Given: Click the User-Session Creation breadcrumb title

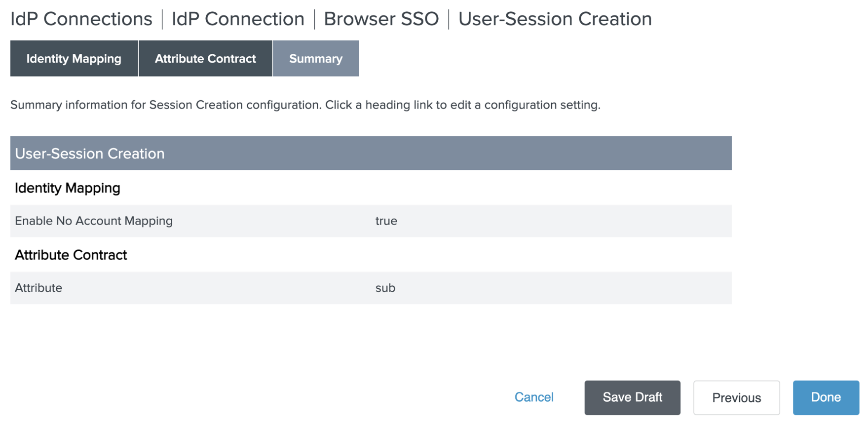Looking at the screenshot, I should [x=555, y=19].
